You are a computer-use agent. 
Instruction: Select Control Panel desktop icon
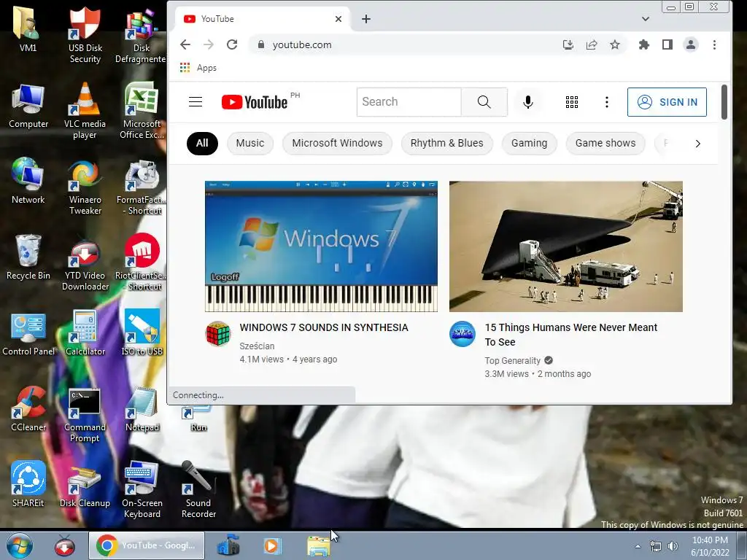click(x=28, y=333)
